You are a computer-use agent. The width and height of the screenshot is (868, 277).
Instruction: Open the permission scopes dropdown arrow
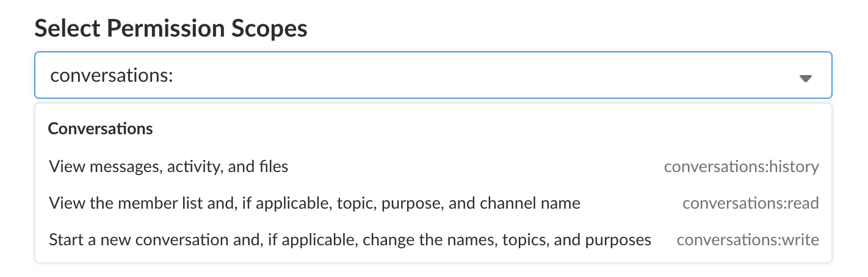pos(806,78)
